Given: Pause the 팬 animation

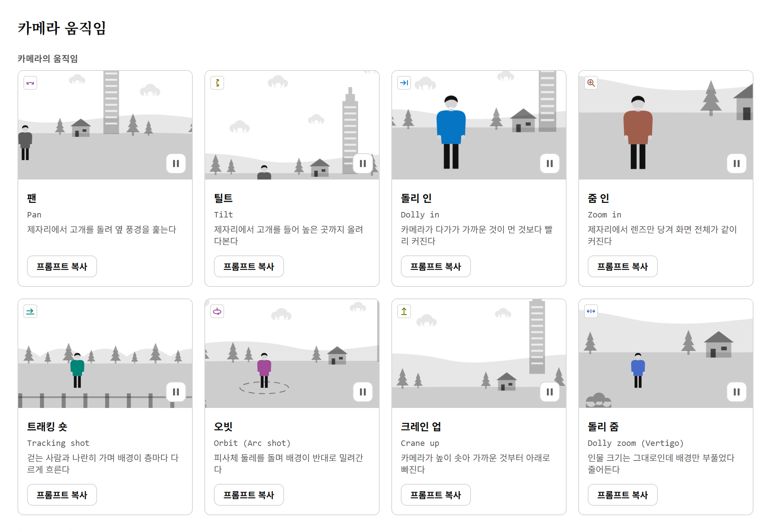Looking at the screenshot, I should click(x=176, y=163).
